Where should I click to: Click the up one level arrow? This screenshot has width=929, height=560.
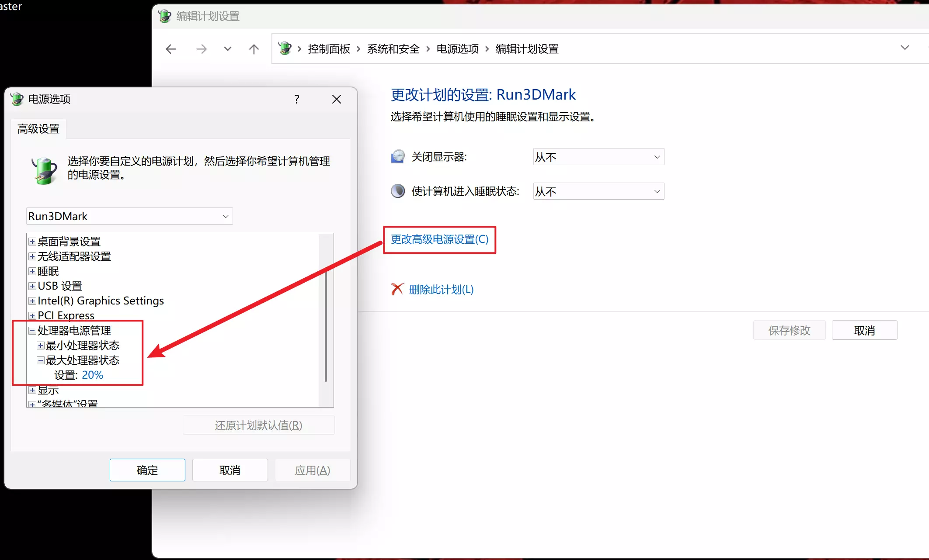point(254,49)
